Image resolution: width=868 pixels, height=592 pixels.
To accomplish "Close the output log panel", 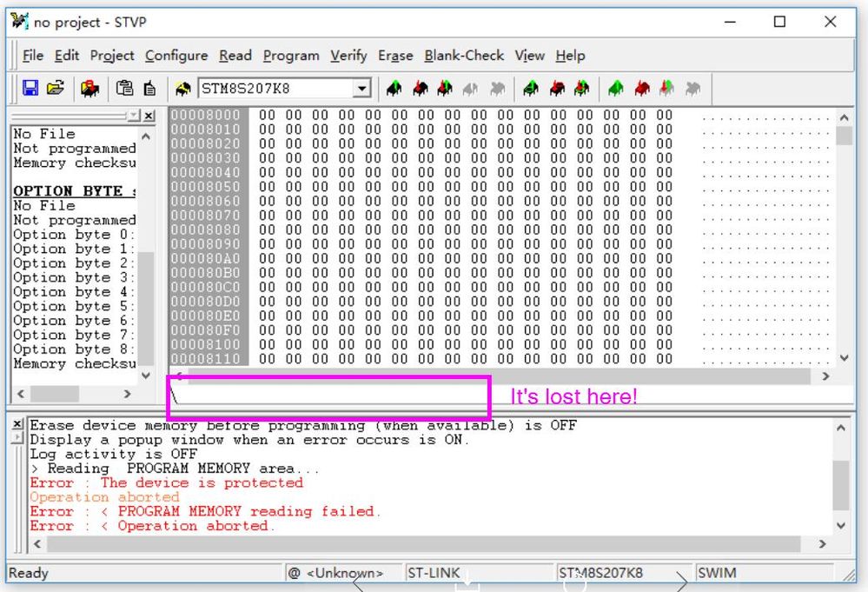I will [x=17, y=424].
